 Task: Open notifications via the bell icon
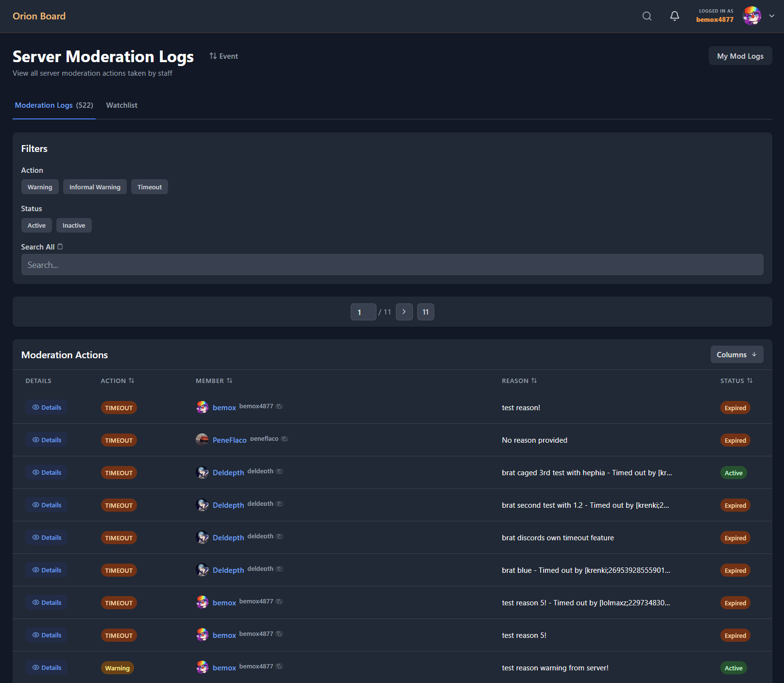674,16
